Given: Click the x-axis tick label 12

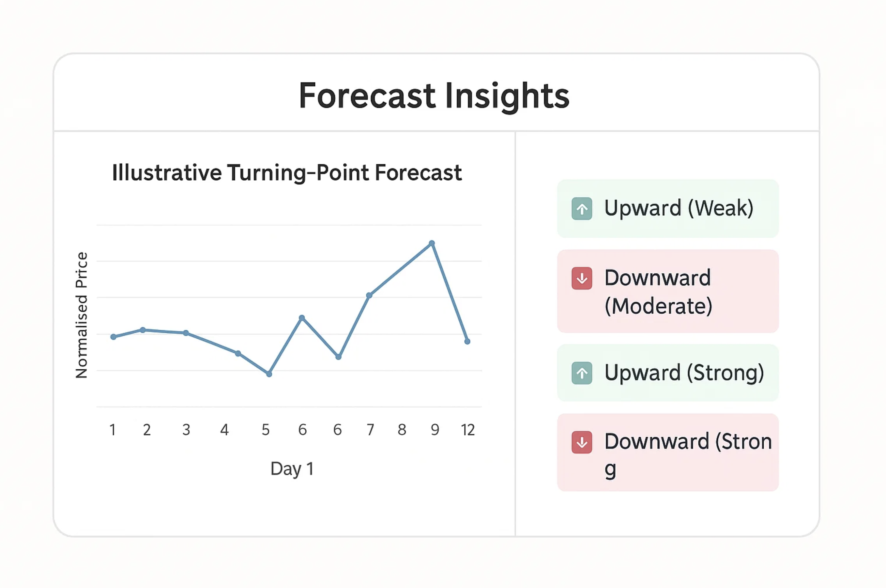Looking at the screenshot, I should (x=468, y=430).
